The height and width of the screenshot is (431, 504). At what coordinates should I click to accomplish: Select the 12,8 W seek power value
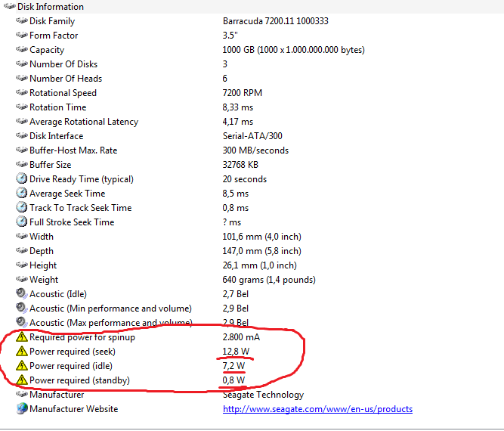(236, 352)
